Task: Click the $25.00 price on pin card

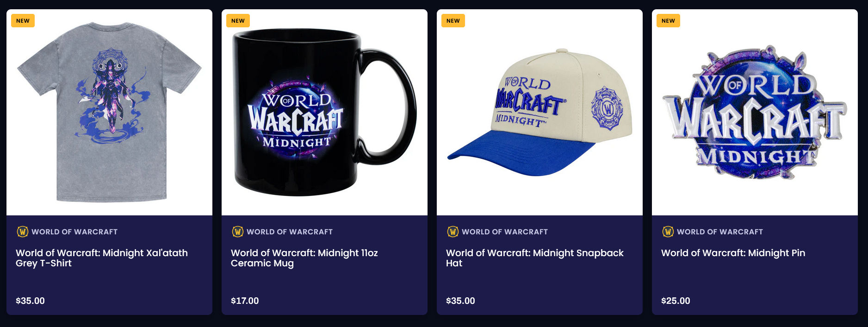Action: [x=676, y=301]
